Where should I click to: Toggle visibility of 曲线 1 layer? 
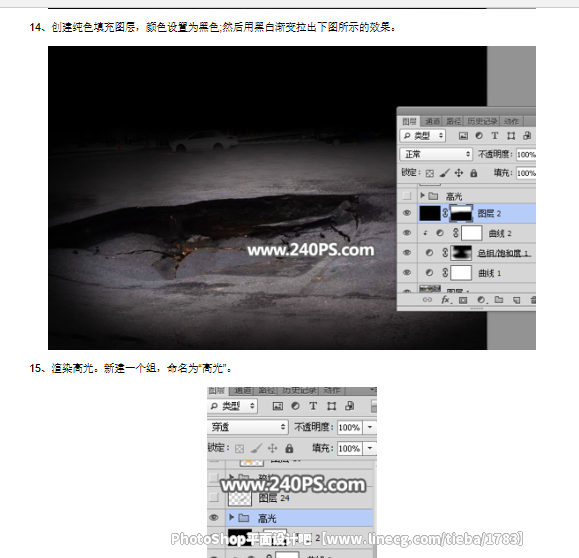click(x=407, y=273)
